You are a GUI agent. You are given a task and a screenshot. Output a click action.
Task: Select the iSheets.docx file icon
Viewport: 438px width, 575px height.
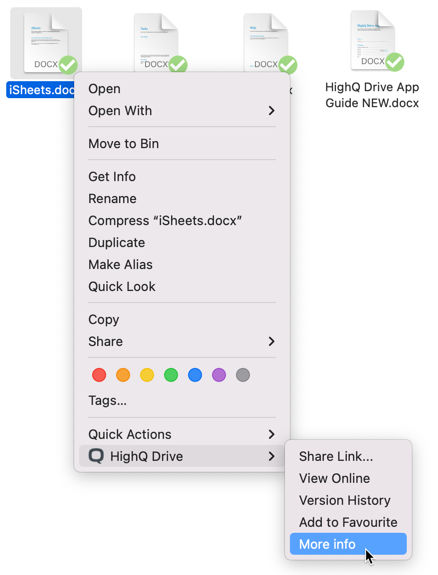[46, 43]
